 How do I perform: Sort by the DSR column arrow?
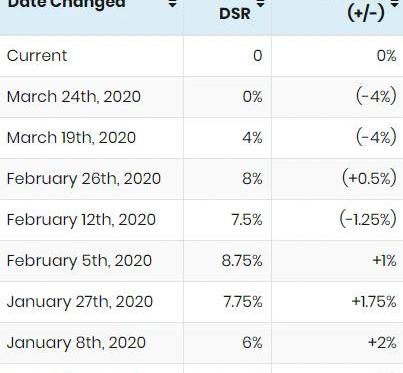[x=260, y=4]
